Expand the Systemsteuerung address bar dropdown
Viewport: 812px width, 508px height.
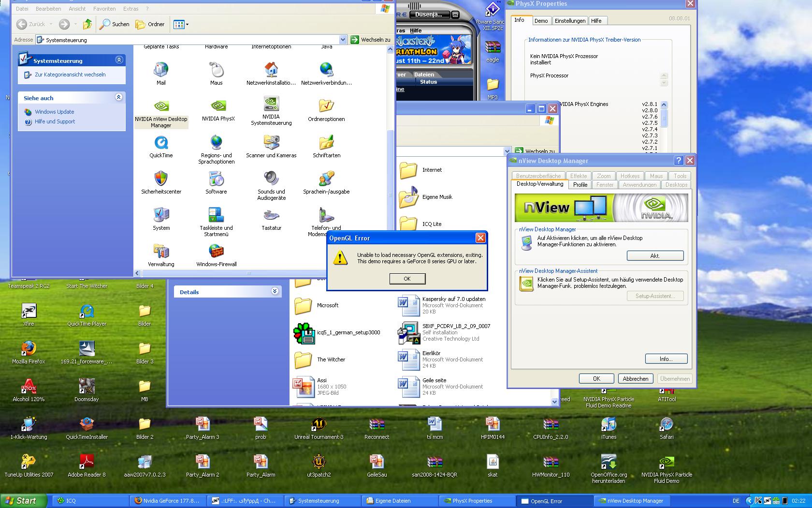click(x=343, y=40)
